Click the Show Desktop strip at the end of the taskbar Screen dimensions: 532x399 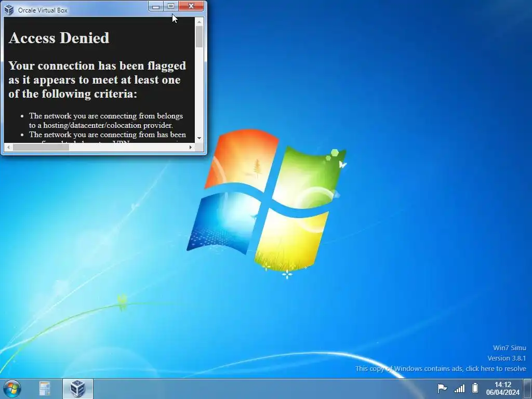tap(528, 389)
